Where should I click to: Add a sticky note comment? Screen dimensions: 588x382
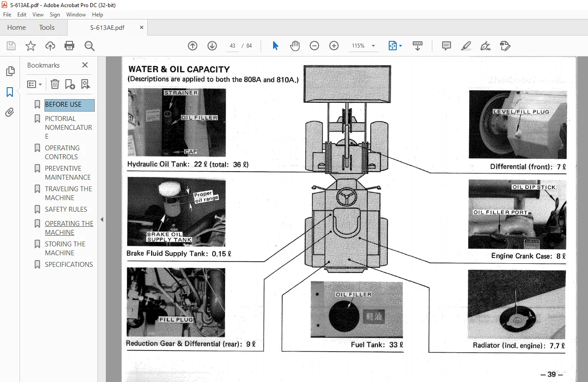coord(447,46)
